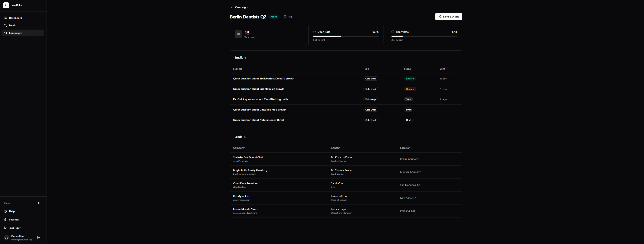Open Re: CloudDesk's growth follow-up email
The width and height of the screenshot is (644, 244).
pyautogui.click(x=346, y=99)
